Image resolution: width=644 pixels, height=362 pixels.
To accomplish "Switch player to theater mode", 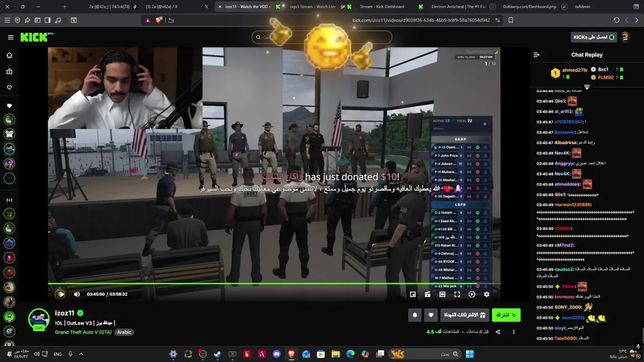I will pyautogui.click(x=442, y=294).
